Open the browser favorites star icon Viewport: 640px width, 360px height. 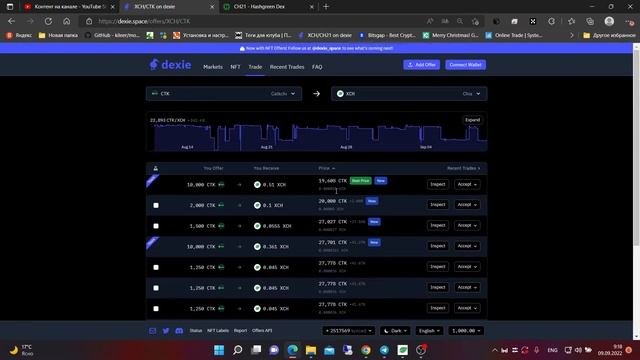pos(571,21)
